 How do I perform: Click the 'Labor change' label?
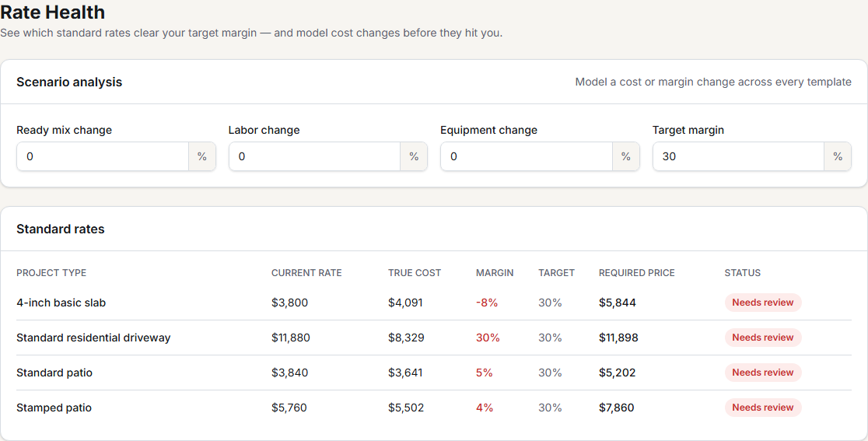click(264, 130)
